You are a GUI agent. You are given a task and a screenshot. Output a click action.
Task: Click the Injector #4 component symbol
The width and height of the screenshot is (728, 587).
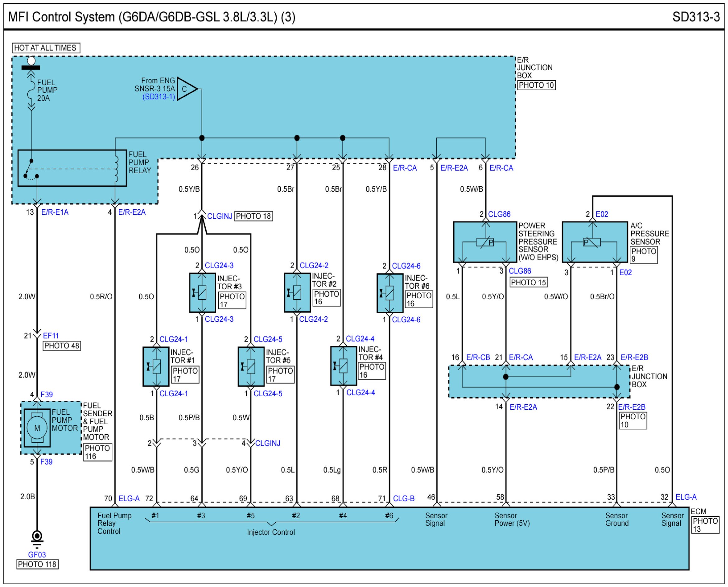tap(343, 366)
